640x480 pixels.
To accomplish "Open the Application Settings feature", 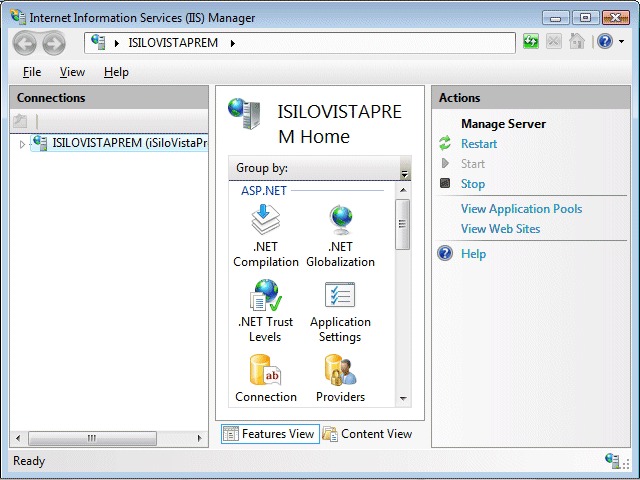I will (x=340, y=296).
